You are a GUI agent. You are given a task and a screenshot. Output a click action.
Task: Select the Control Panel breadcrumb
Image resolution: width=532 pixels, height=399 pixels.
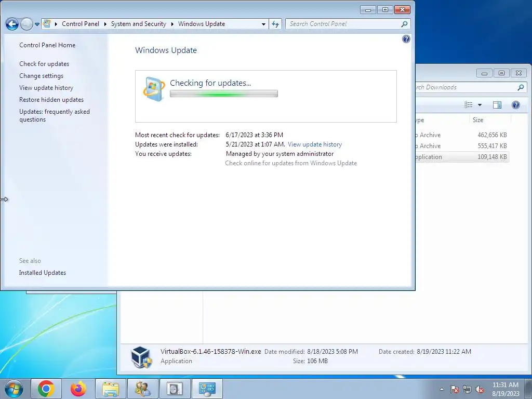click(81, 24)
